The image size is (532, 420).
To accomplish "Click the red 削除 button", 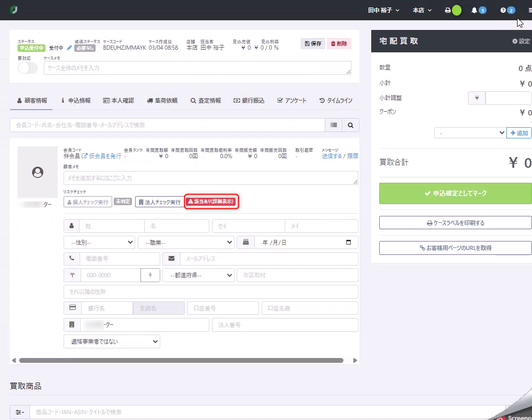I will (x=339, y=43).
